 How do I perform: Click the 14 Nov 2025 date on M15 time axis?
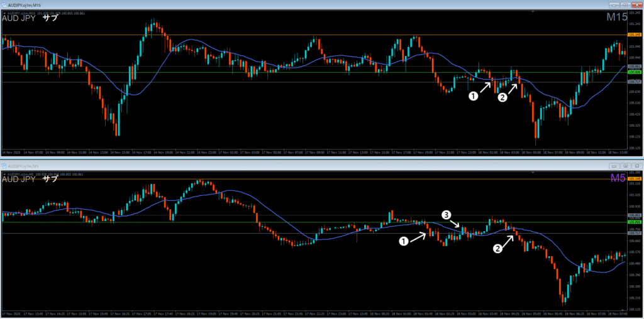(x=10, y=152)
